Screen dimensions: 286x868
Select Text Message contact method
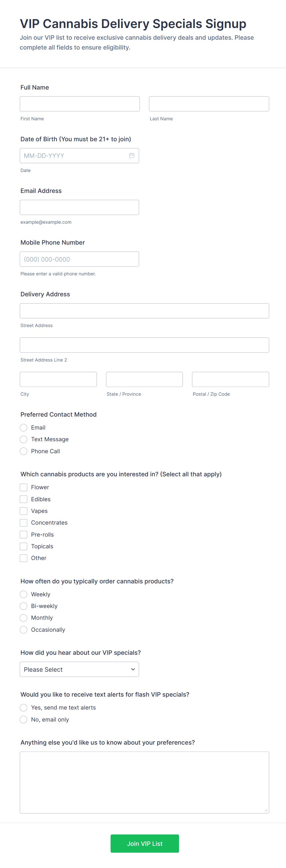coord(24,439)
